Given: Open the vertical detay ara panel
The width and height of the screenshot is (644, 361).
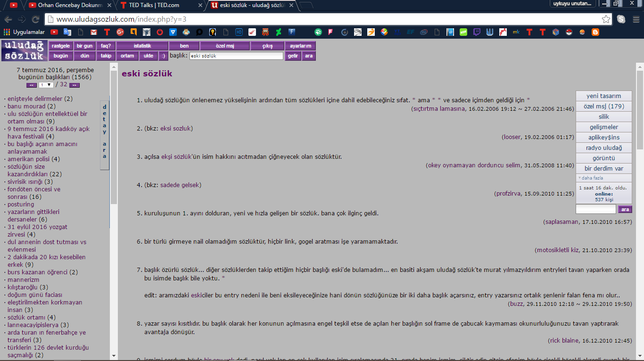Looking at the screenshot, I should pos(105,135).
